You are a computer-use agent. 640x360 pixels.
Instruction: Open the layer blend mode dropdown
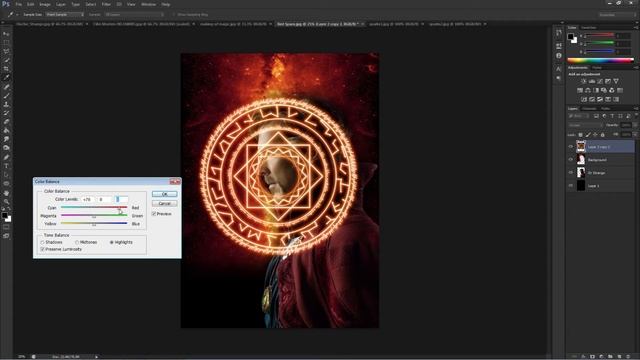585,125
